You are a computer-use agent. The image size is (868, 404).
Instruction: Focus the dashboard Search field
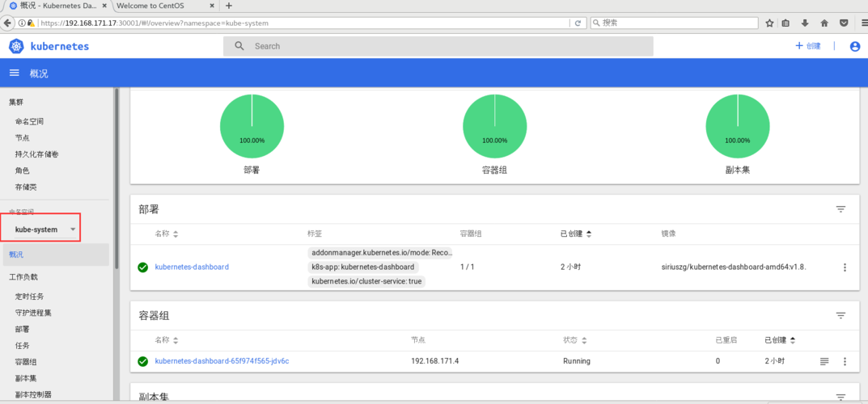click(x=438, y=46)
